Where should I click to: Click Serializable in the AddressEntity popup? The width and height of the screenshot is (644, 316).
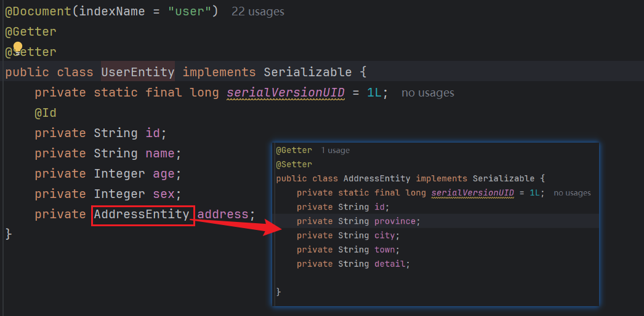(504, 179)
